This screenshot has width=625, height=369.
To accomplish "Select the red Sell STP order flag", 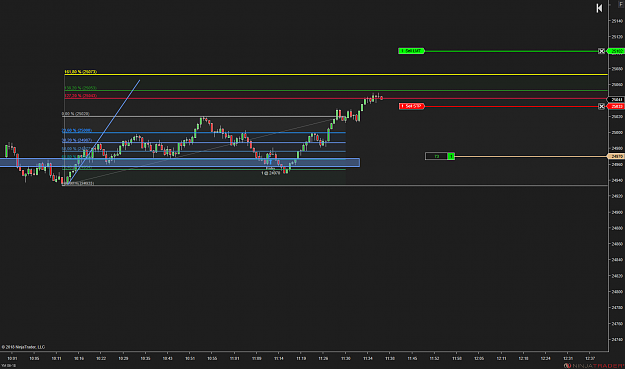I will click(412, 106).
